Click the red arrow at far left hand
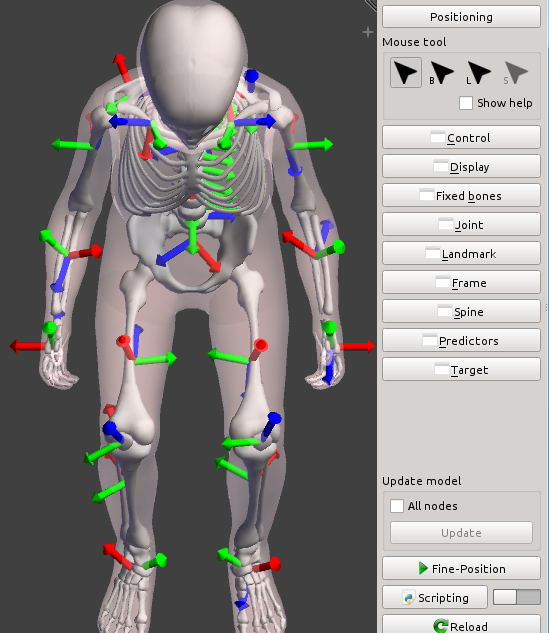Image resolution: width=549 pixels, height=633 pixels. (x=27, y=346)
